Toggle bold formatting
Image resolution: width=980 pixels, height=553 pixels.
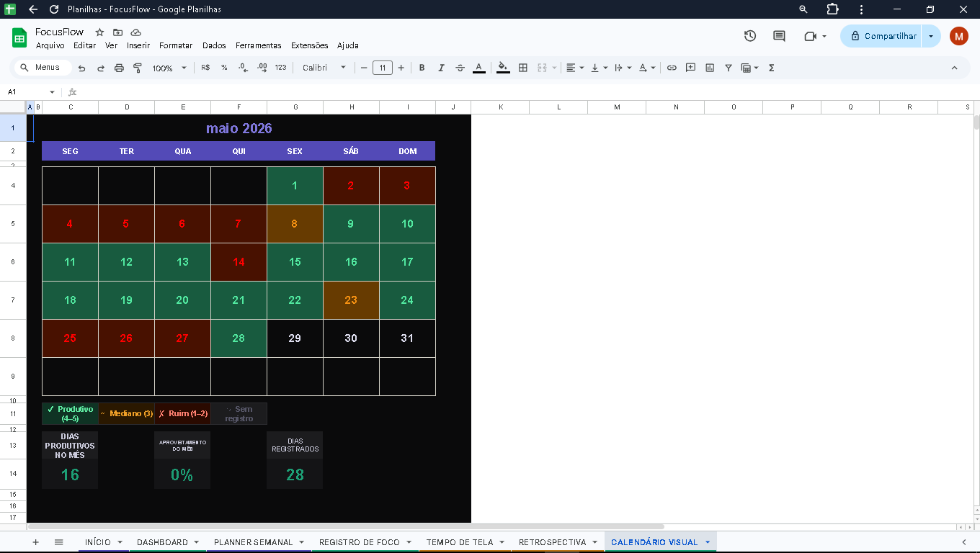(x=422, y=68)
